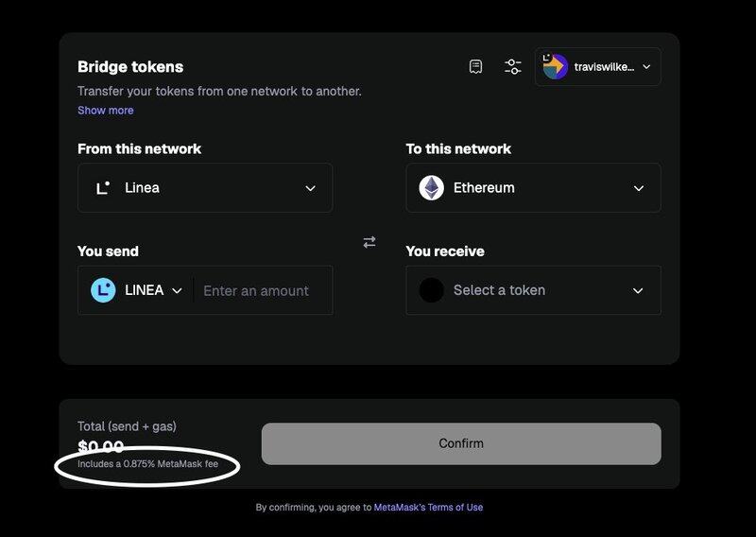Click the chevron in Select a token
The width and height of the screenshot is (756, 537).
click(638, 290)
